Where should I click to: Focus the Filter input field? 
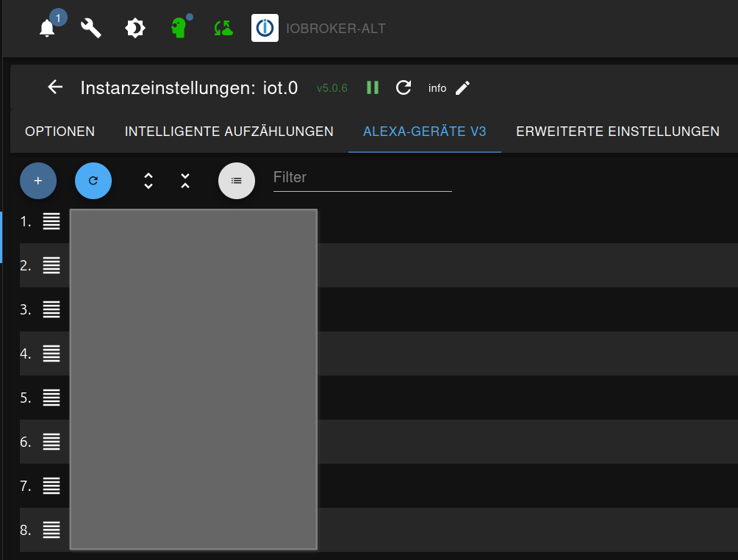click(x=362, y=178)
